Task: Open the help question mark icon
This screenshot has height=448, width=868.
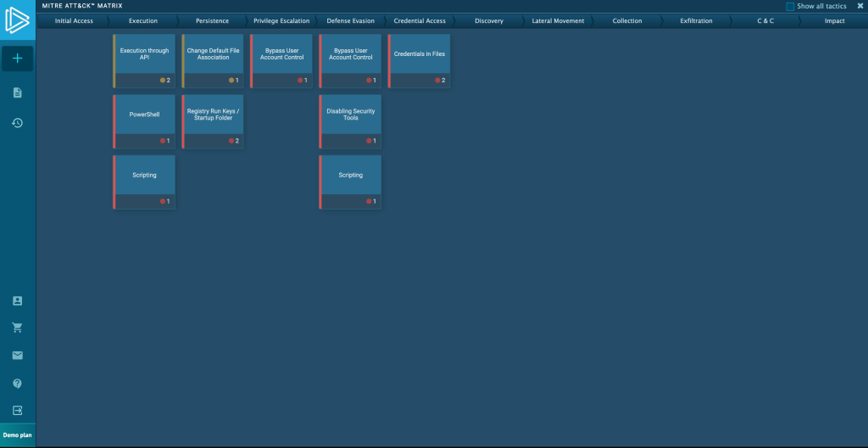Action: point(17,384)
